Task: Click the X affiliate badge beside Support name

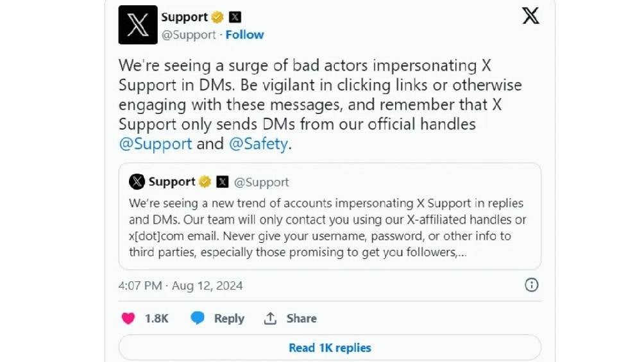Action: pos(235,17)
